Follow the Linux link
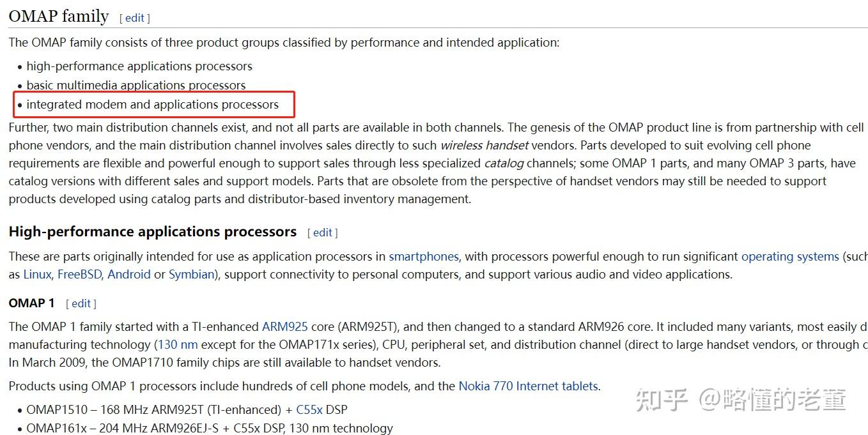Image resolution: width=868 pixels, height=435 pixels. coord(37,274)
